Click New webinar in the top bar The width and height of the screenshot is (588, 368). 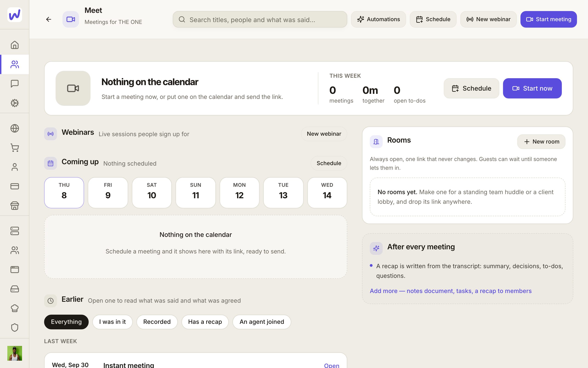[x=488, y=19]
